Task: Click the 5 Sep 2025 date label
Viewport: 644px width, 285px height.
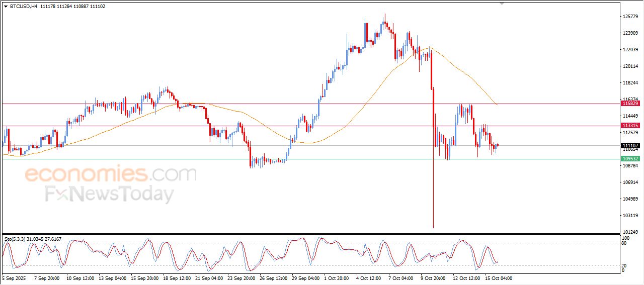Action: tap(14, 278)
